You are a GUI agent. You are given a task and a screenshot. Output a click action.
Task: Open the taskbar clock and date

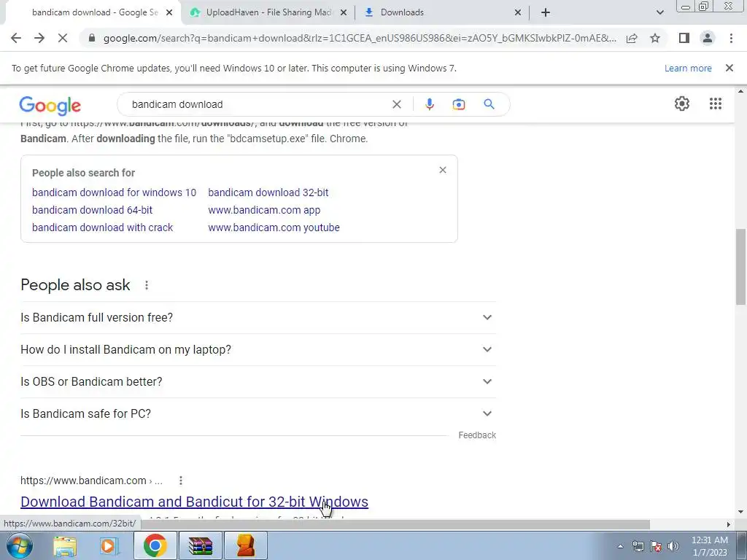click(709, 546)
